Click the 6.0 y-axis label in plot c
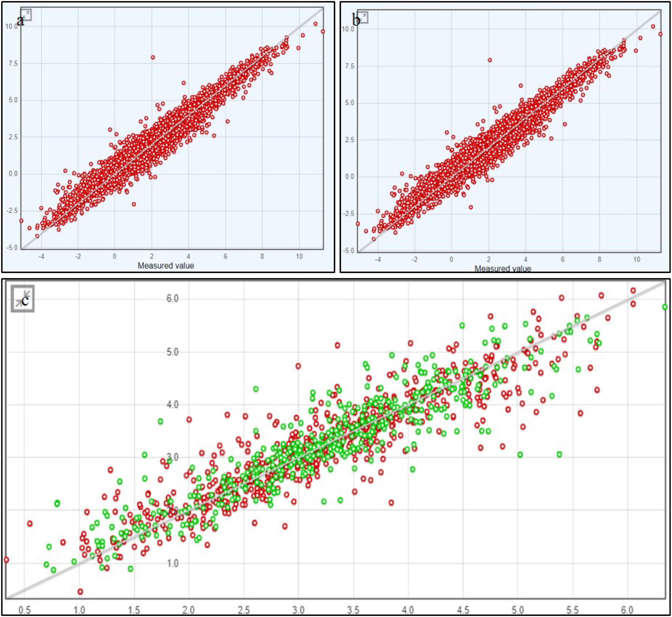The image size is (672, 617). pyautogui.click(x=172, y=299)
